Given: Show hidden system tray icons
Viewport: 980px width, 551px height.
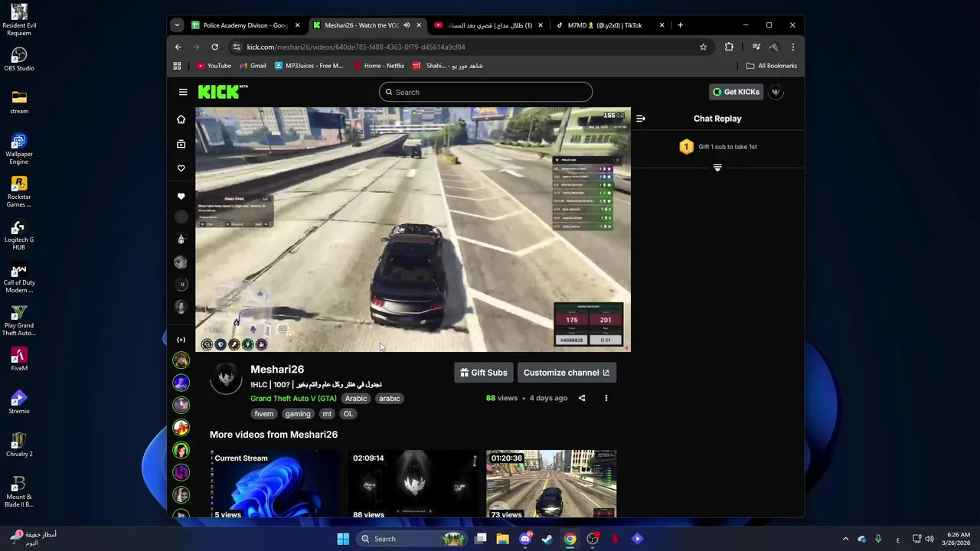Looking at the screenshot, I should (x=845, y=539).
